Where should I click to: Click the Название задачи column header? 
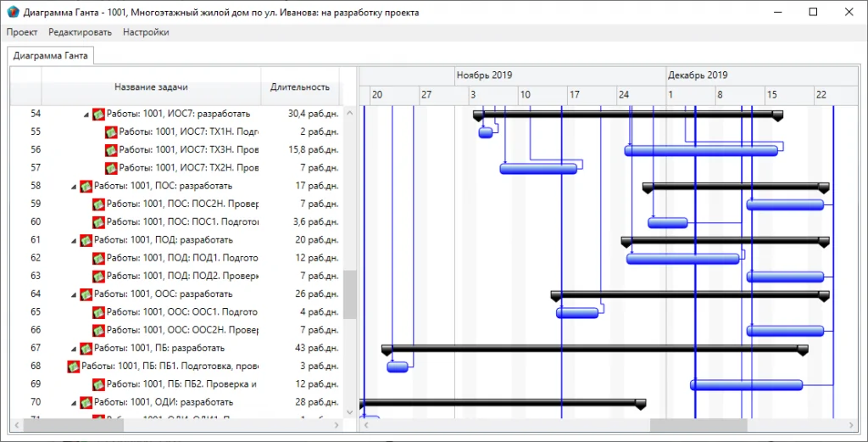click(151, 87)
